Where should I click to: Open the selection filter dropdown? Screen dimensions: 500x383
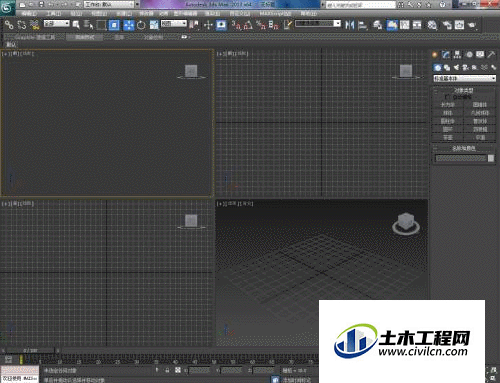(x=57, y=23)
